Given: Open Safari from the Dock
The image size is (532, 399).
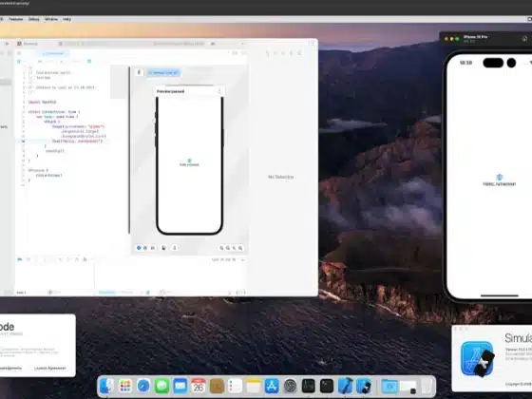Looking at the screenshot, I should (143, 386).
